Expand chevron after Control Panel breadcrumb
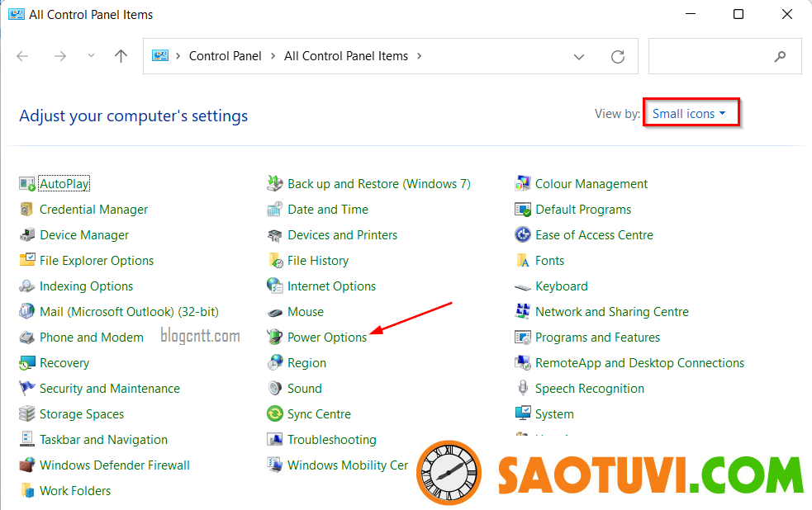812x510 pixels. (x=273, y=56)
